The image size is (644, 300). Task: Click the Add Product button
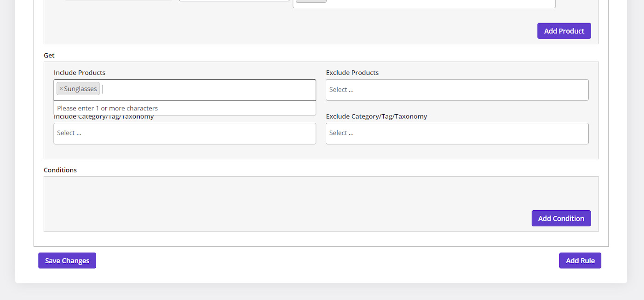click(564, 31)
